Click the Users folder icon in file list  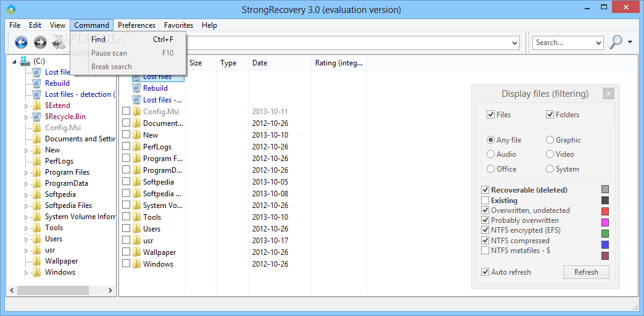[136, 228]
